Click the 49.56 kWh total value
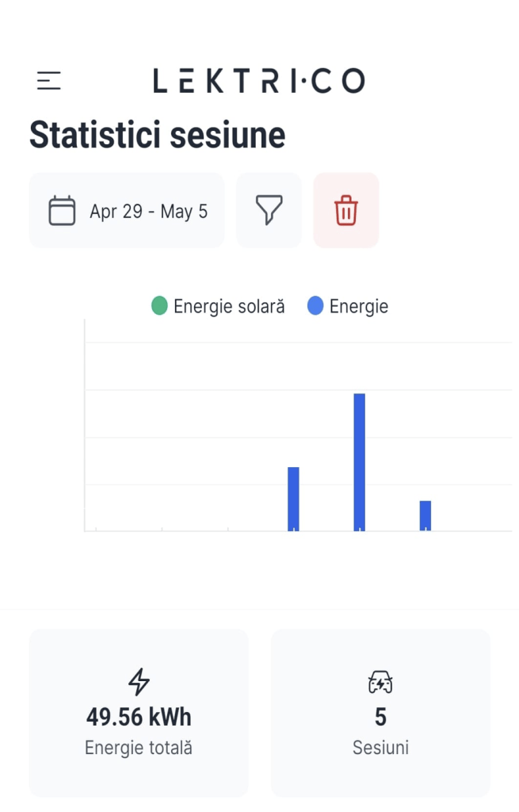 pos(139,718)
